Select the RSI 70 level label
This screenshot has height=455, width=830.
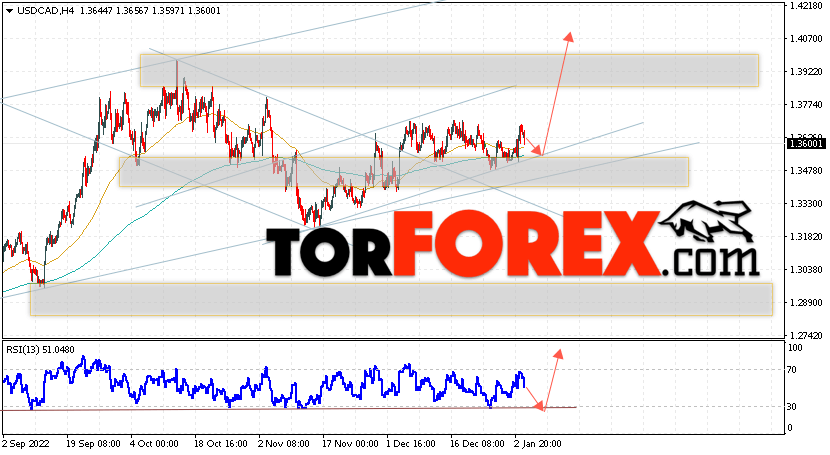pyautogui.click(x=792, y=370)
